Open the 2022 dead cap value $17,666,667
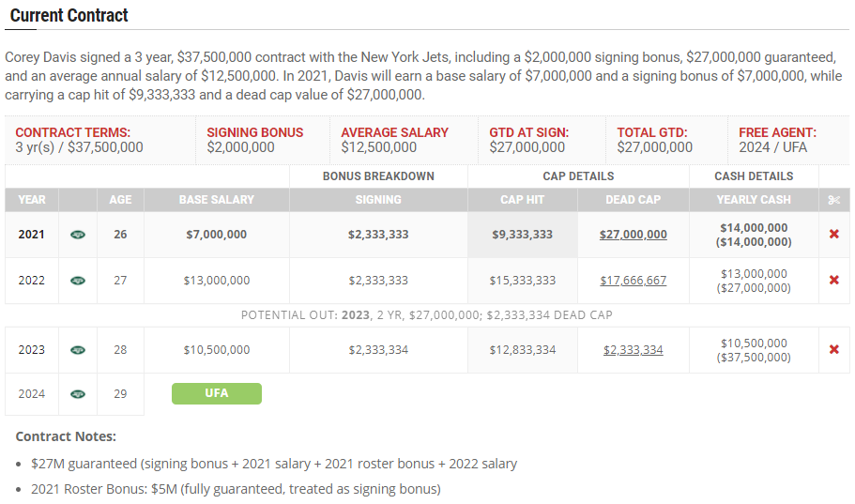This screenshot has height=504, width=855. [x=634, y=281]
